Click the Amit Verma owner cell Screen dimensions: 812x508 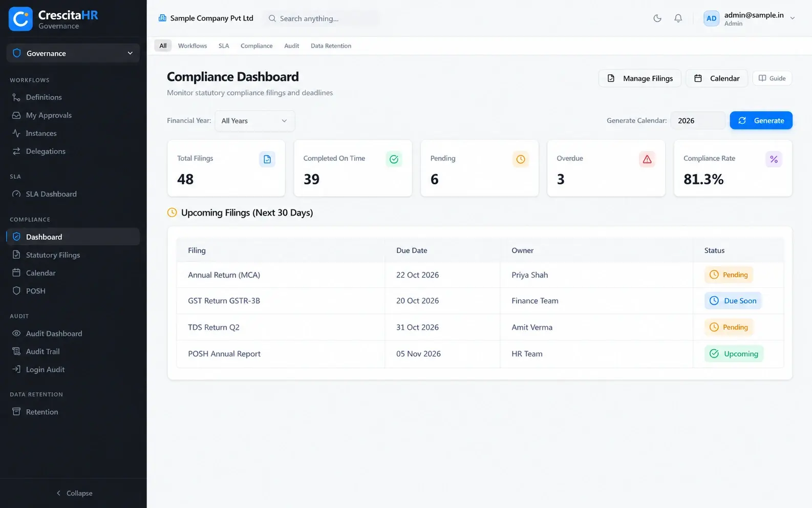[532, 327]
